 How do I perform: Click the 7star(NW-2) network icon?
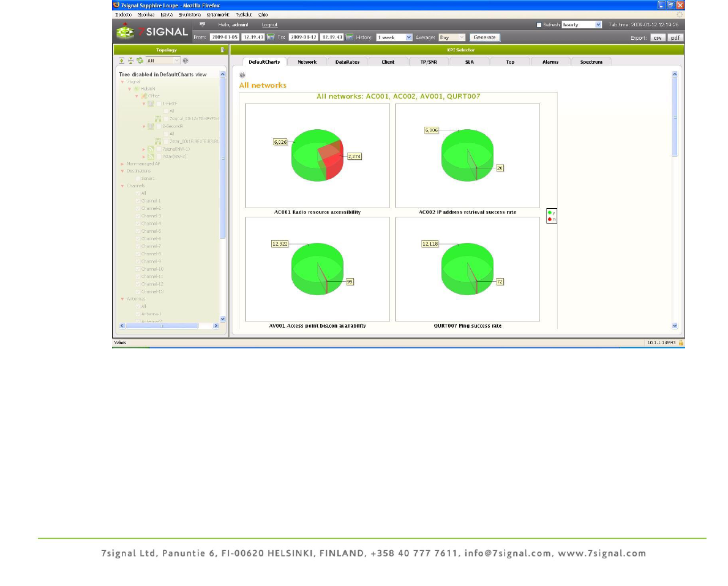[151, 157]
